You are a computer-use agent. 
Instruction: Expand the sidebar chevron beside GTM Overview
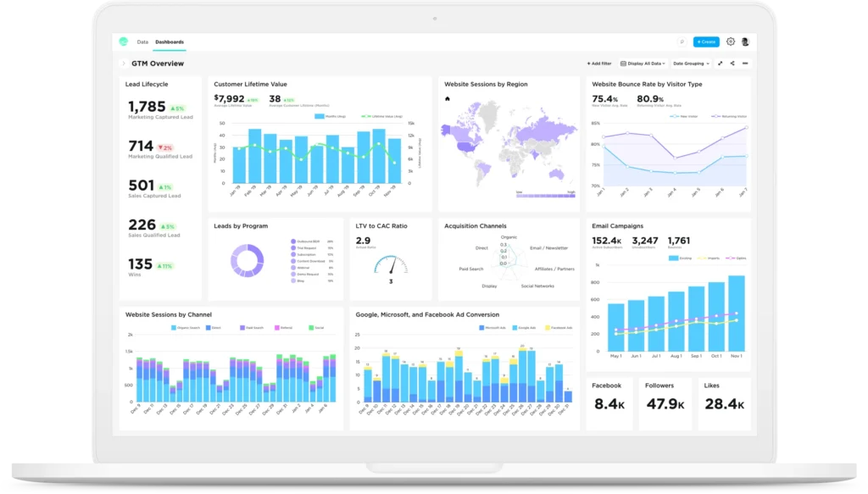124,64
